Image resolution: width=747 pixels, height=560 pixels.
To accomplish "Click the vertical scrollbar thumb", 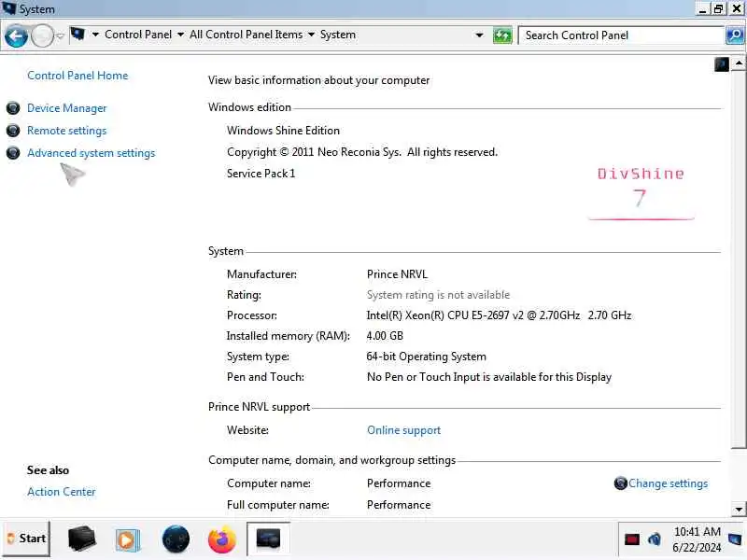I will [x=739, y=259].
